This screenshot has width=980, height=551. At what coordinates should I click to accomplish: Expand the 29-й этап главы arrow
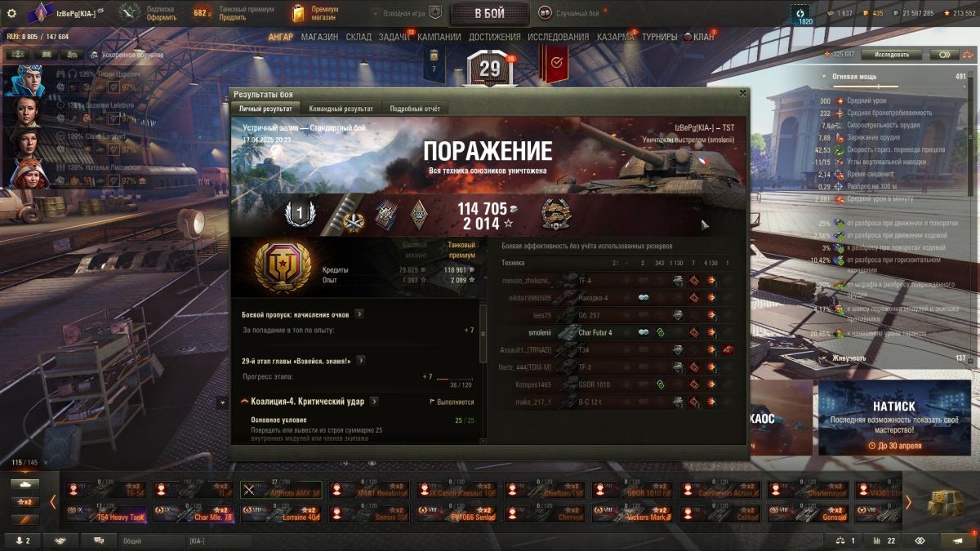coord(359,360)
